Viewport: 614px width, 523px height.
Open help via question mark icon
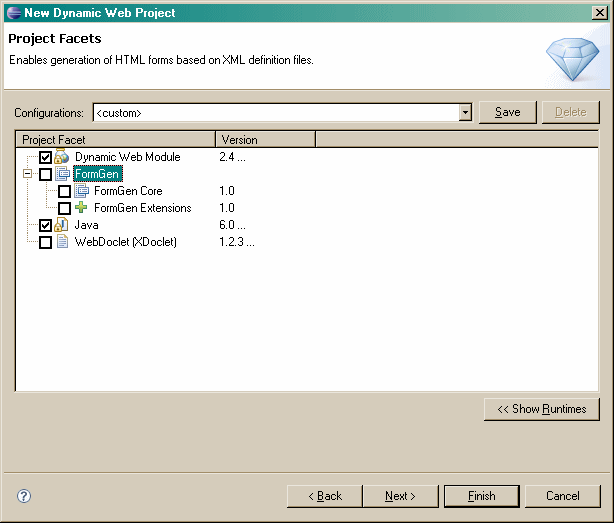[x=25, y=496]
